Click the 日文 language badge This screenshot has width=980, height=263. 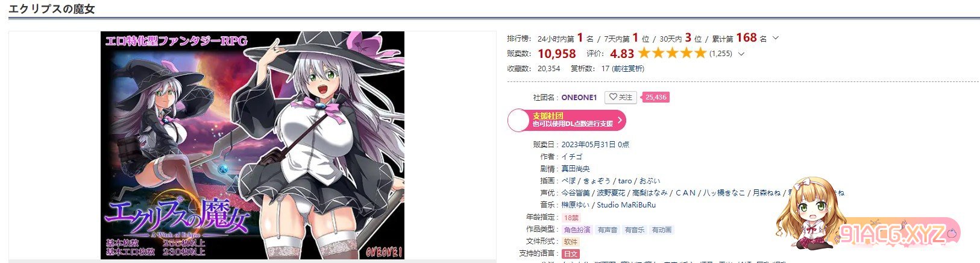(571, 254)
